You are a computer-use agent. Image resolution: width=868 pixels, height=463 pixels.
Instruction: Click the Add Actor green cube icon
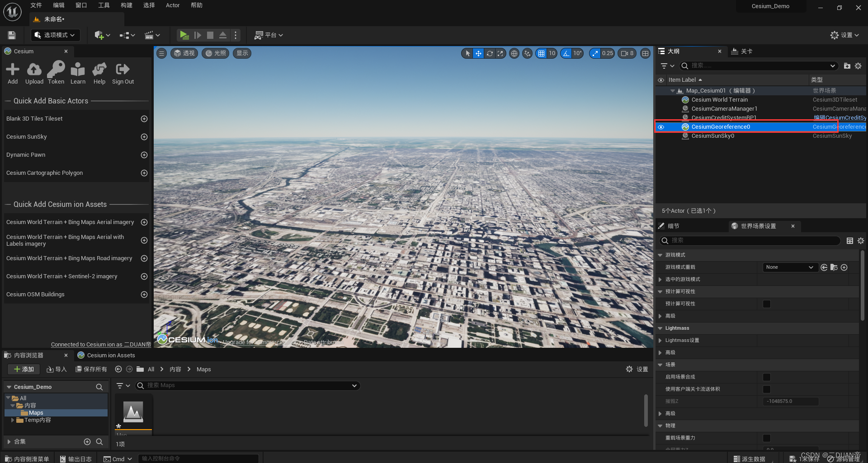click(100, 35)
